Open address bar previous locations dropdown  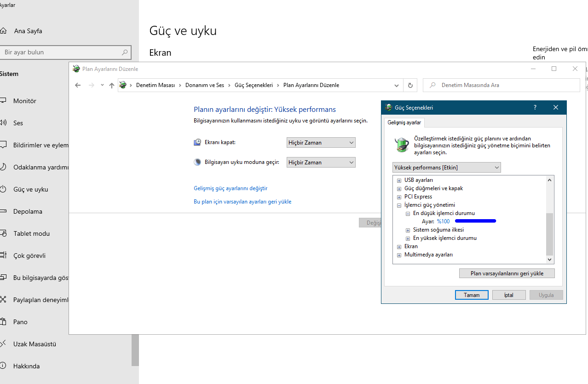tap(397, 85)
